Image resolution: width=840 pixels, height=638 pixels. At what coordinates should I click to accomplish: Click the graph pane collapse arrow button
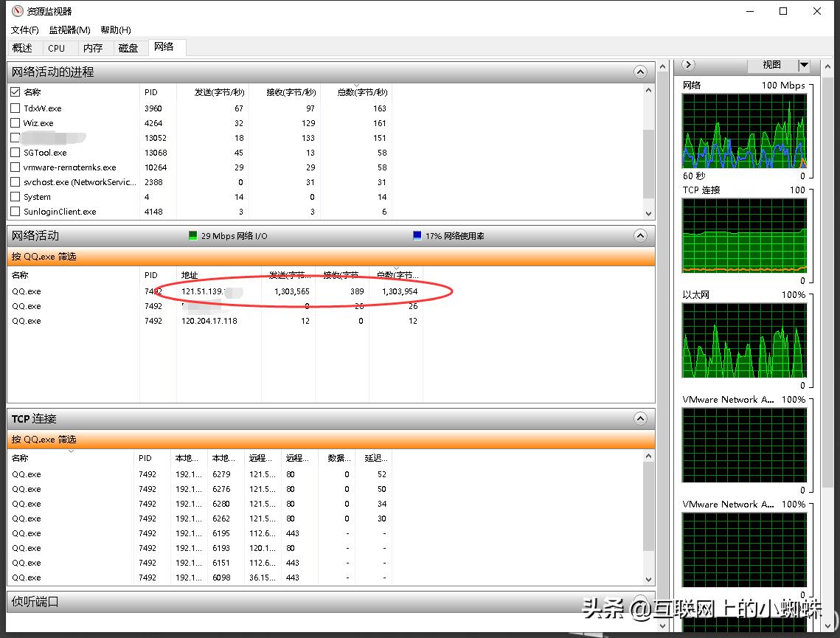[689, 65]
